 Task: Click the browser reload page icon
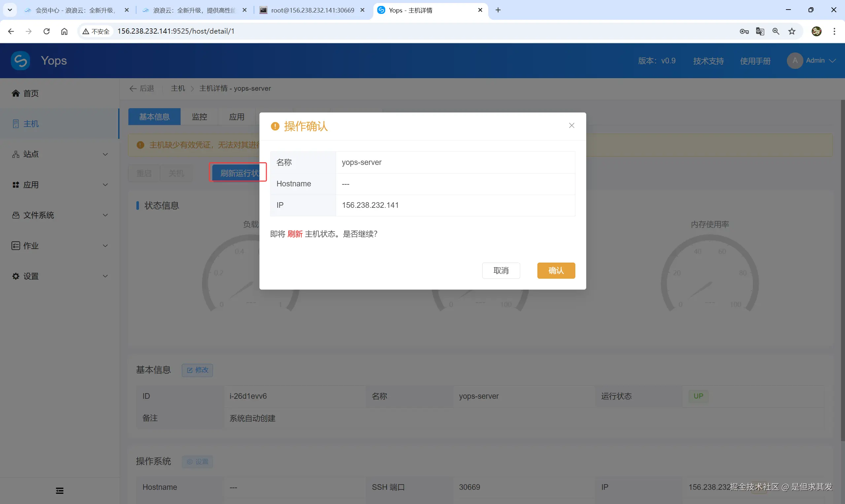click(47, 31)
